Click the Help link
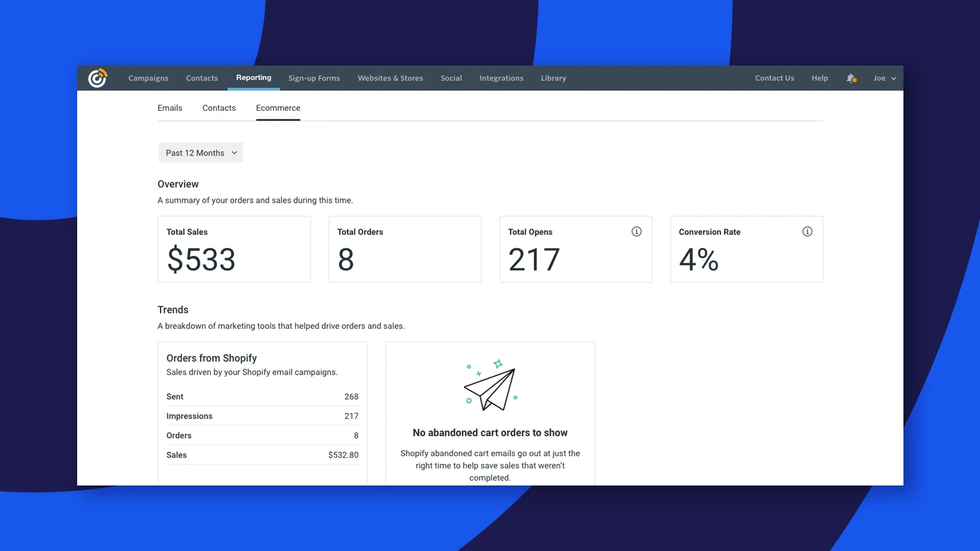 point(820,78)
